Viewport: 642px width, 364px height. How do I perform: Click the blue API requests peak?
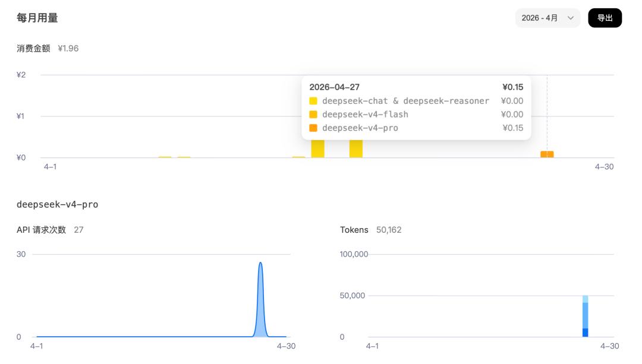point(260,300)
